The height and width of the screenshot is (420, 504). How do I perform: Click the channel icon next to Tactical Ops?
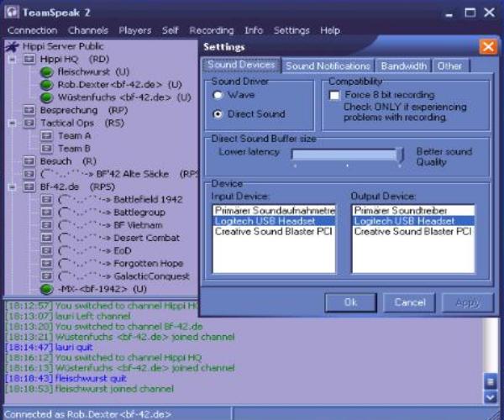(x=29, y=123)
